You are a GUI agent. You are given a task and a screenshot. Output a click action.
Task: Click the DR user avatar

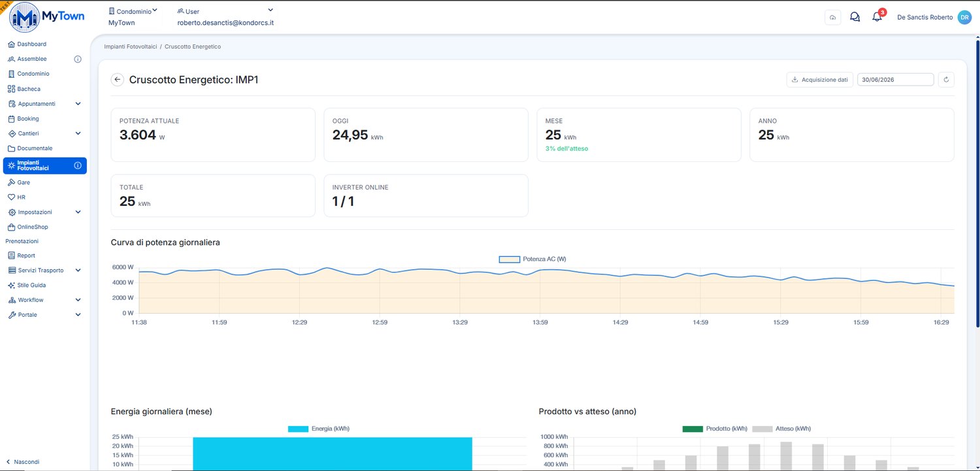[x=964, y=18]
